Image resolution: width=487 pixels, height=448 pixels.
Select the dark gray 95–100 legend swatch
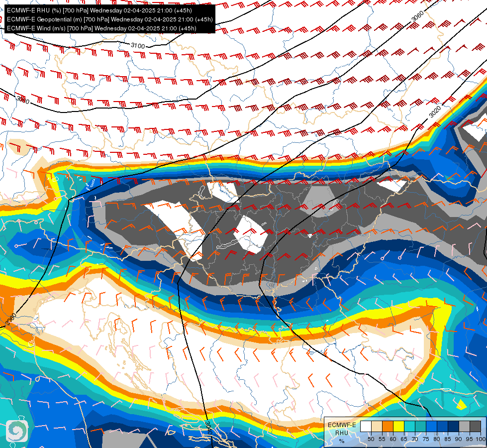pos(475,426)
